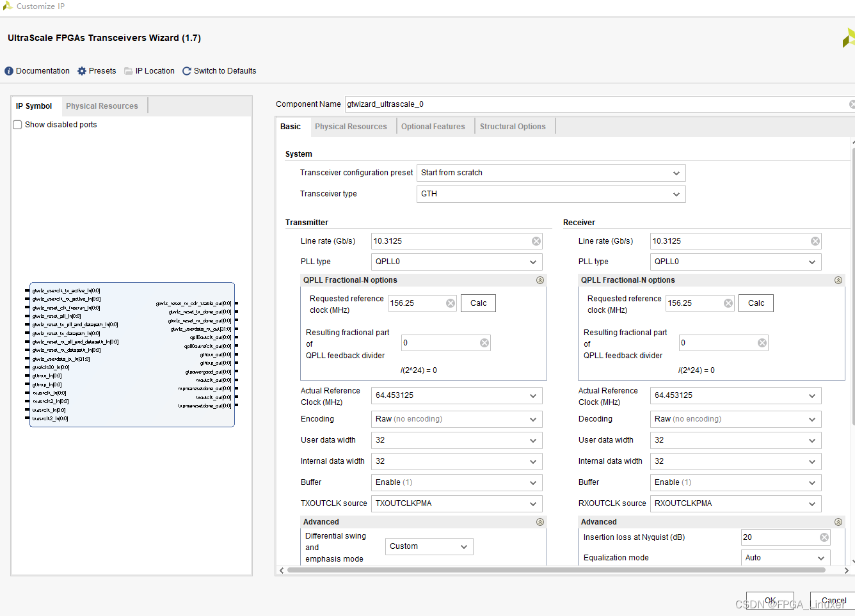The image size is (855, 616).
Task: Collapse Transmitter QPLL Fractional-N options section
Action: click(x=540, y=280)
